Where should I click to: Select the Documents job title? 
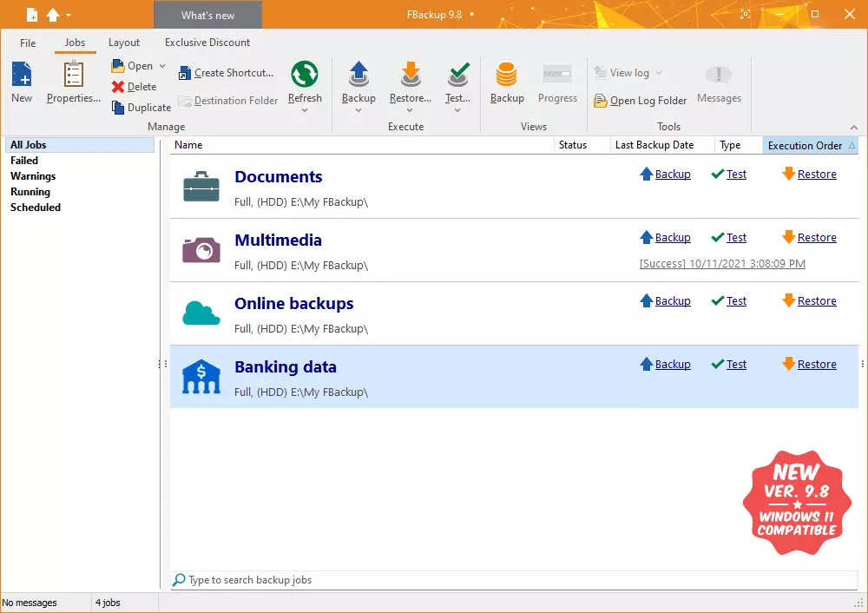[x=279, y=176]
